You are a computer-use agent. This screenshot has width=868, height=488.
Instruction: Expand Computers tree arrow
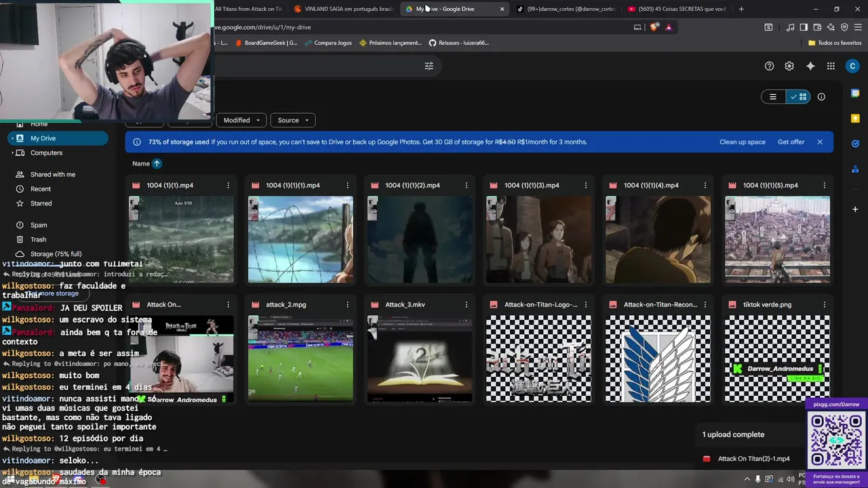pyautogui.click(x=13, y=152)
